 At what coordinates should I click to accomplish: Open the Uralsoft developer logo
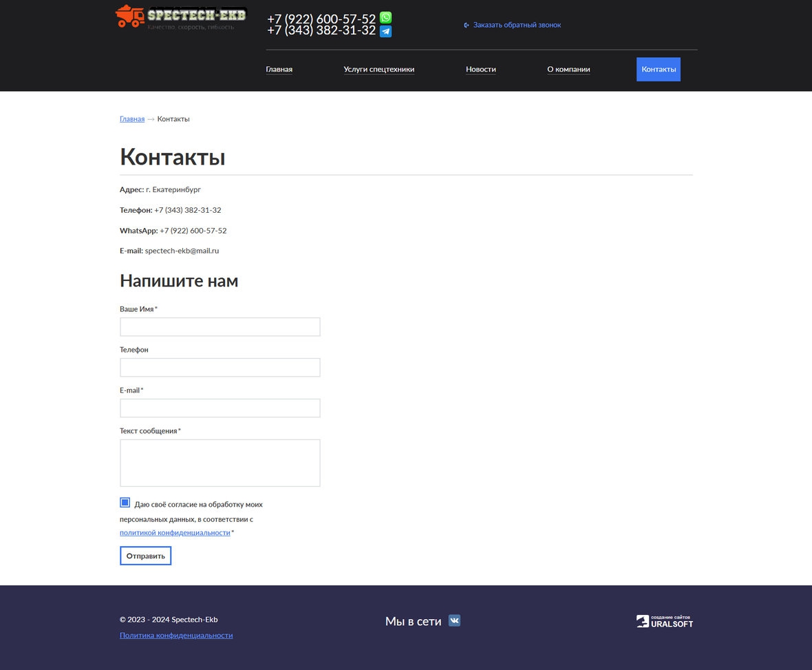(664, 621)
